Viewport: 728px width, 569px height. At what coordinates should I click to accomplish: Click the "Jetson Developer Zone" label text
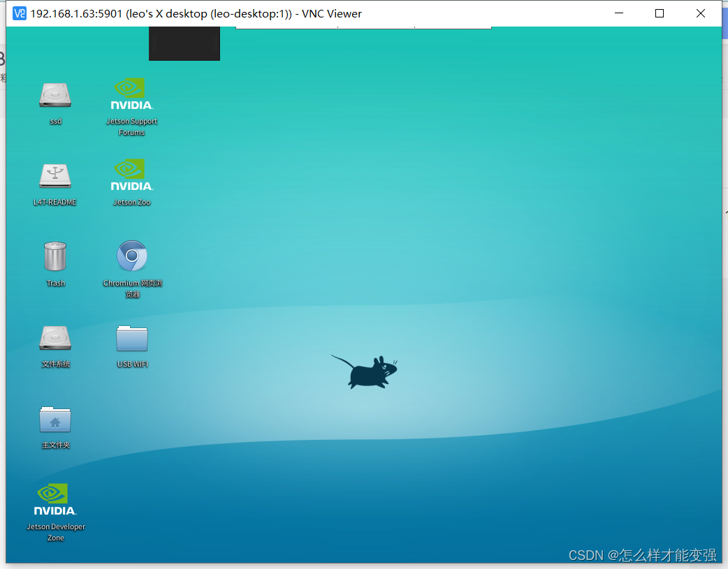tap(56, 532)
